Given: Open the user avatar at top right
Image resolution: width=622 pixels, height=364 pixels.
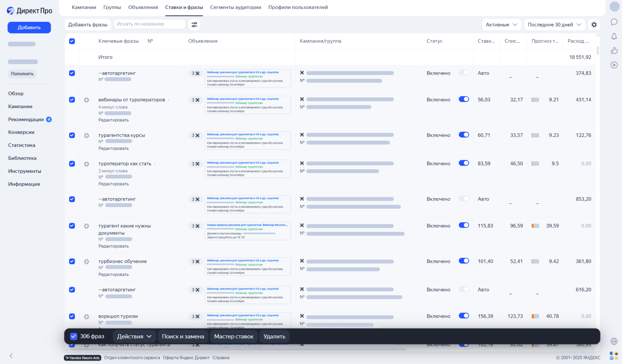Looking at the screenshot, I should 614,7.
